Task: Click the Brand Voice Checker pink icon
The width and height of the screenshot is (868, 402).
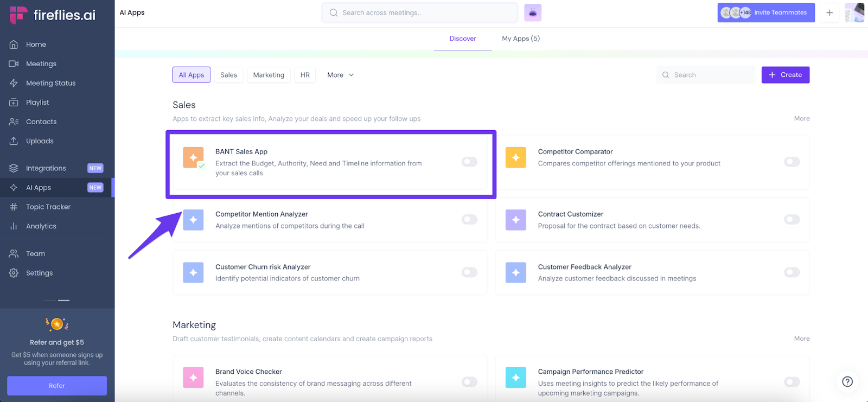Action: tap(193, 378)
